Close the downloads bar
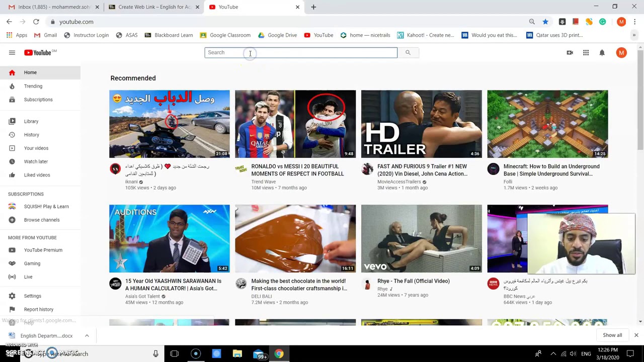Screen dimensions: 644x362 coord(636,335)
